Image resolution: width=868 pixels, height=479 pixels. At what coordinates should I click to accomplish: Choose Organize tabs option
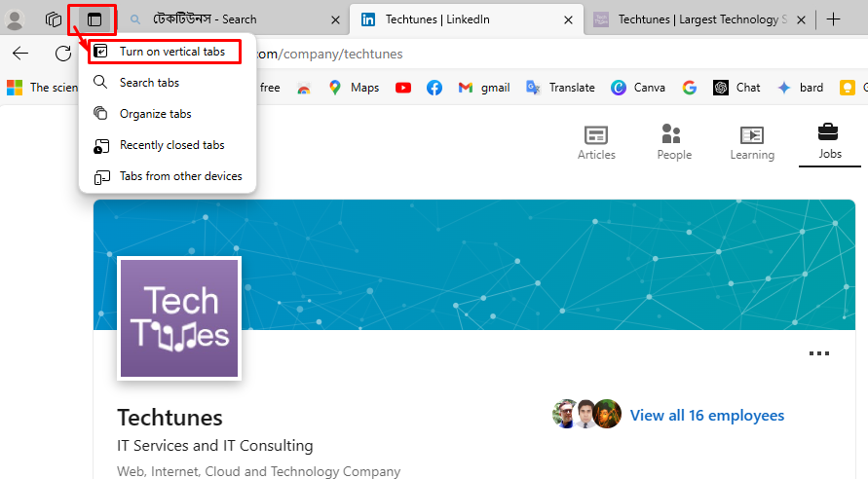pyautogui.click(x=168, y=113)
